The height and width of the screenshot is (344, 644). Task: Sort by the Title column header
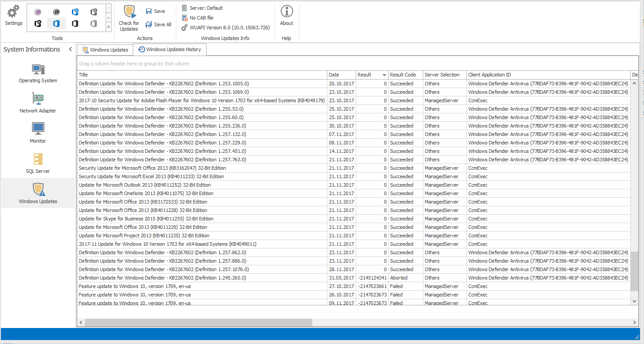click(x=202, y=75)
